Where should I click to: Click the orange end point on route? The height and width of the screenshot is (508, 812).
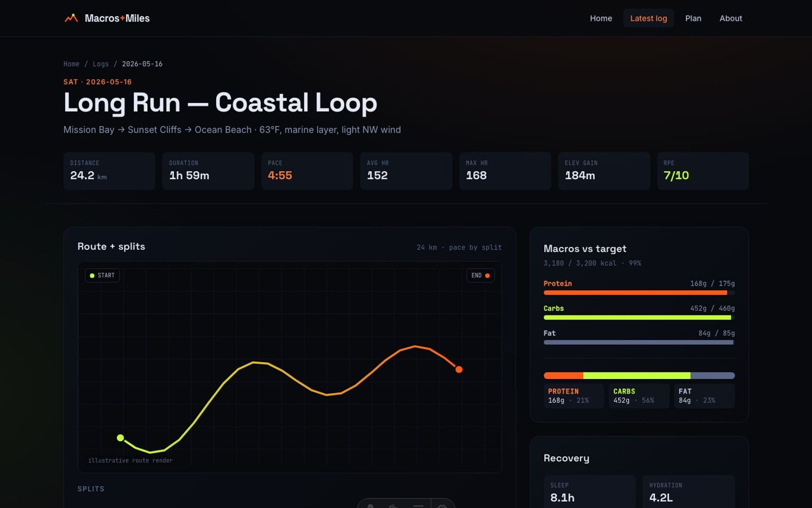click(459, 369)
